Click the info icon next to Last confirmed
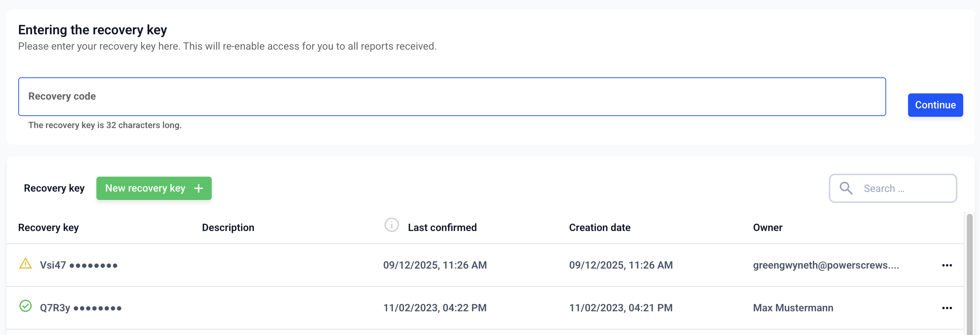 (x=391, y=225)
